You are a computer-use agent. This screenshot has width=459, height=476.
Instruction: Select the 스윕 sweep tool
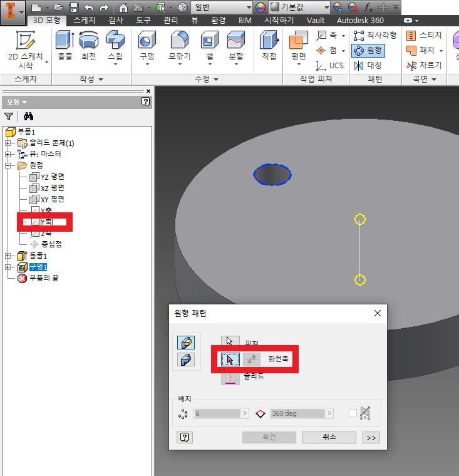coord(115,47)
